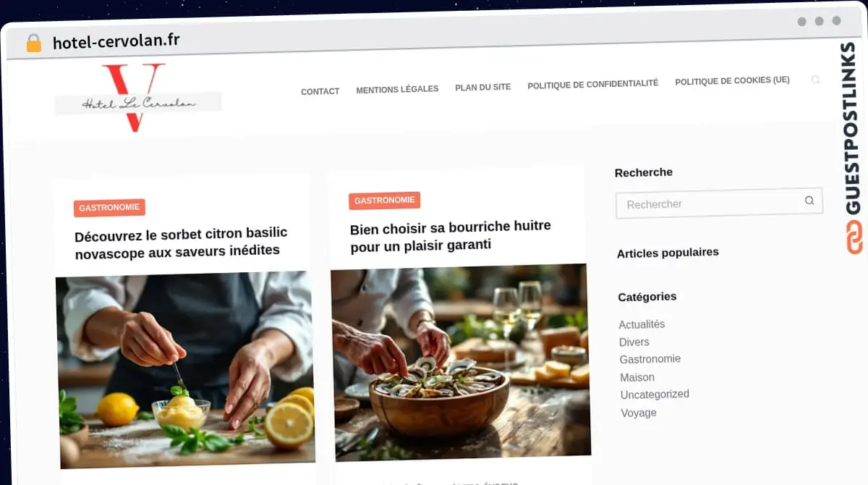Click the magnifier icon inside Rechercher field
Screen dimensions: 868x485
click(809, 201)
